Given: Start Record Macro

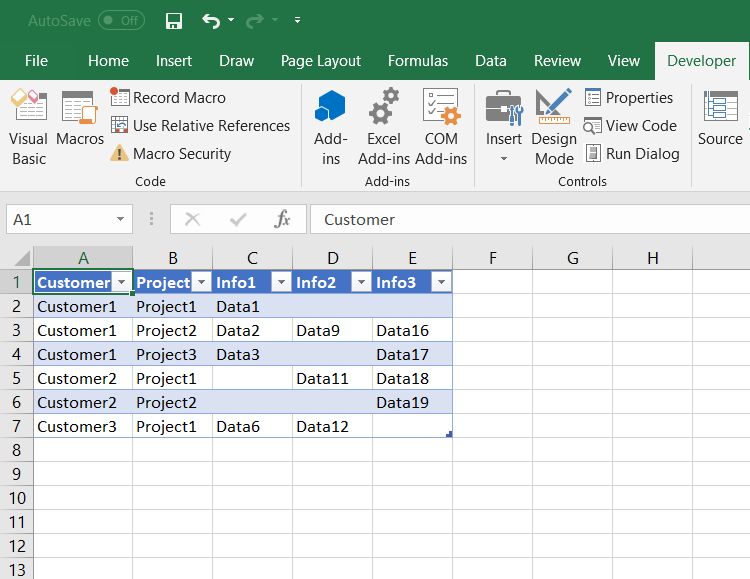Looking at the screenshot, I should click(x=168, y=98).
